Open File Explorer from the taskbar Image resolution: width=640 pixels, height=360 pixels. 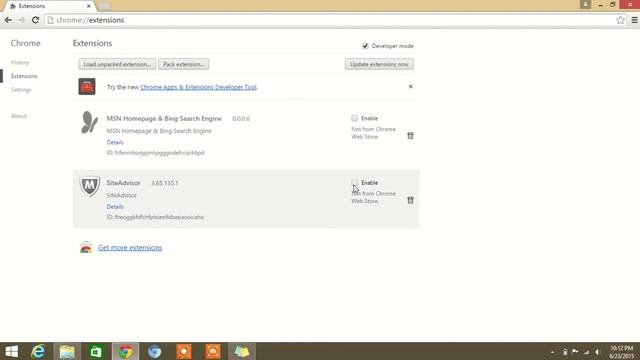67,351
